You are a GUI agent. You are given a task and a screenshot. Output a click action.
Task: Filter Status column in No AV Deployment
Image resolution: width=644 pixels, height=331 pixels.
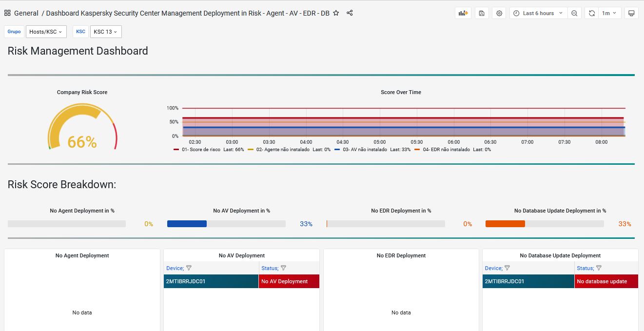(283, 268)
